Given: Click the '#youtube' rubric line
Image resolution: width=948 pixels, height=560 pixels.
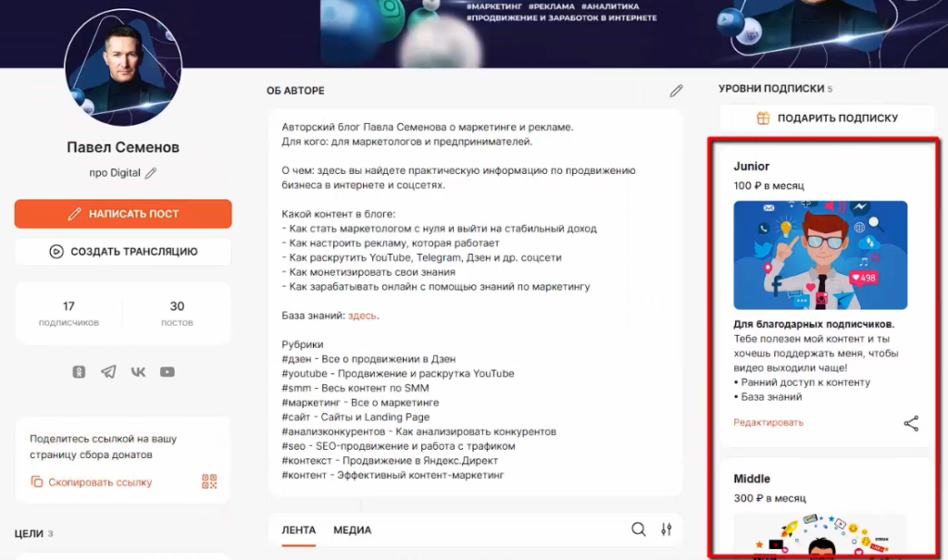Looking at the screenshot, I should 398,374.
